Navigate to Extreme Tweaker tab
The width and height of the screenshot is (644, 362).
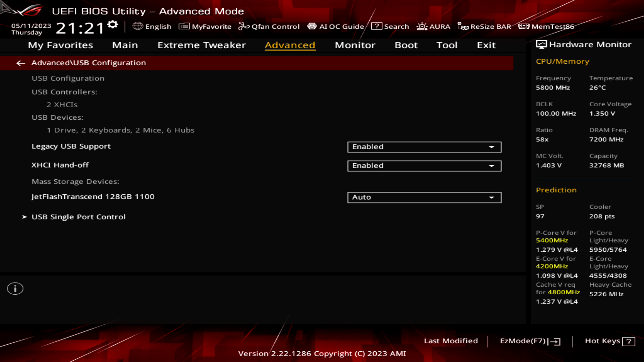[201, 45]
